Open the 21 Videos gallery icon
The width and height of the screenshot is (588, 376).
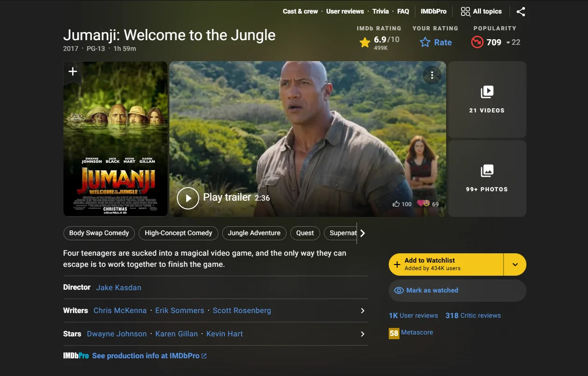[x=487, y=92]
